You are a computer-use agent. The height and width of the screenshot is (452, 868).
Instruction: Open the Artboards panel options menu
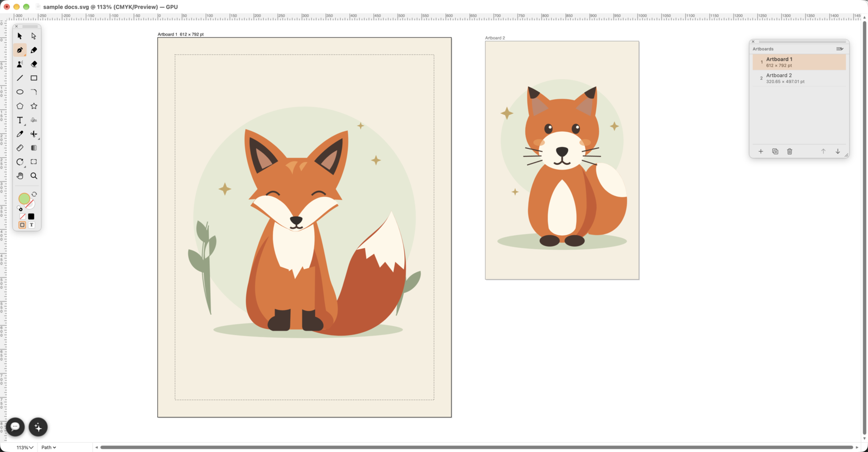pyautogui.click(x=840, y=49)
